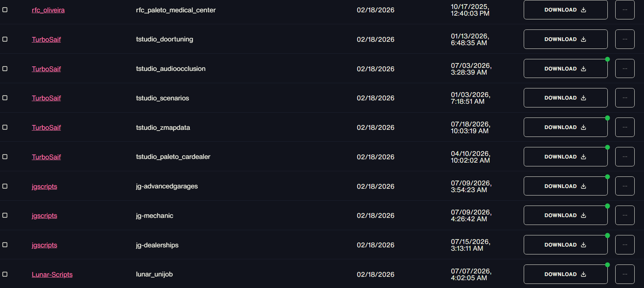
Task: Open more options for tstudio_paleto_cardealer
Action: pos(625,157)
